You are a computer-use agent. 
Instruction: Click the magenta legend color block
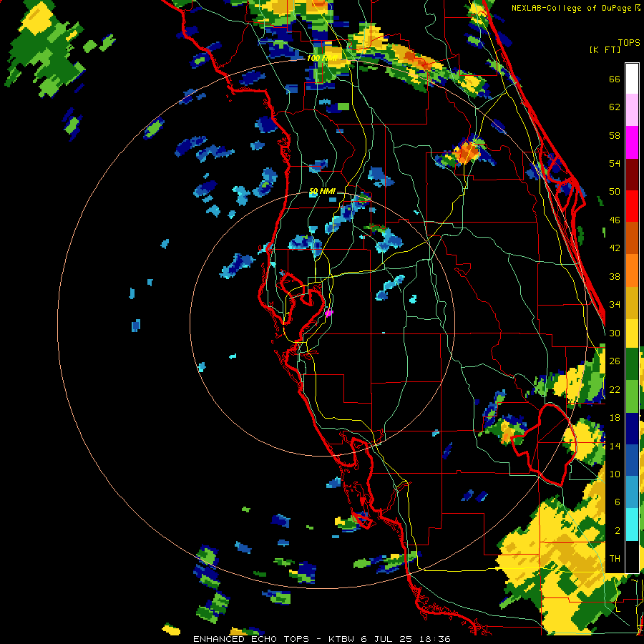(632, 142)
